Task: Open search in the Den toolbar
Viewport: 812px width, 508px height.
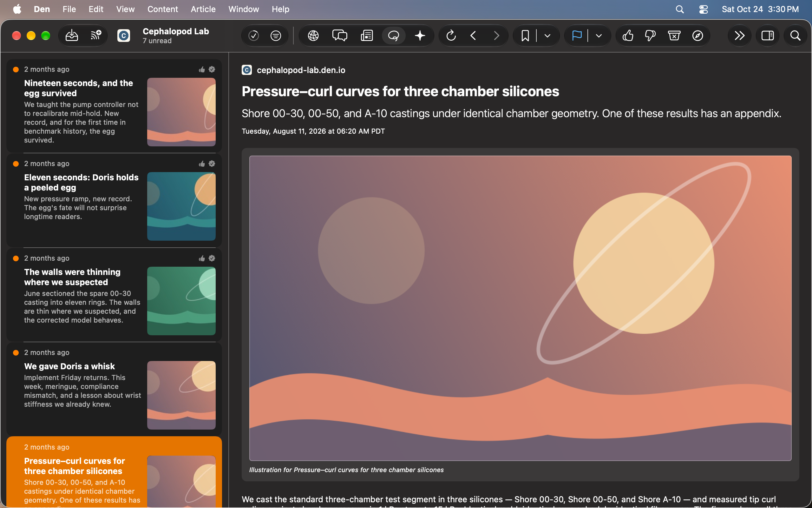Action: coord(795,36)
